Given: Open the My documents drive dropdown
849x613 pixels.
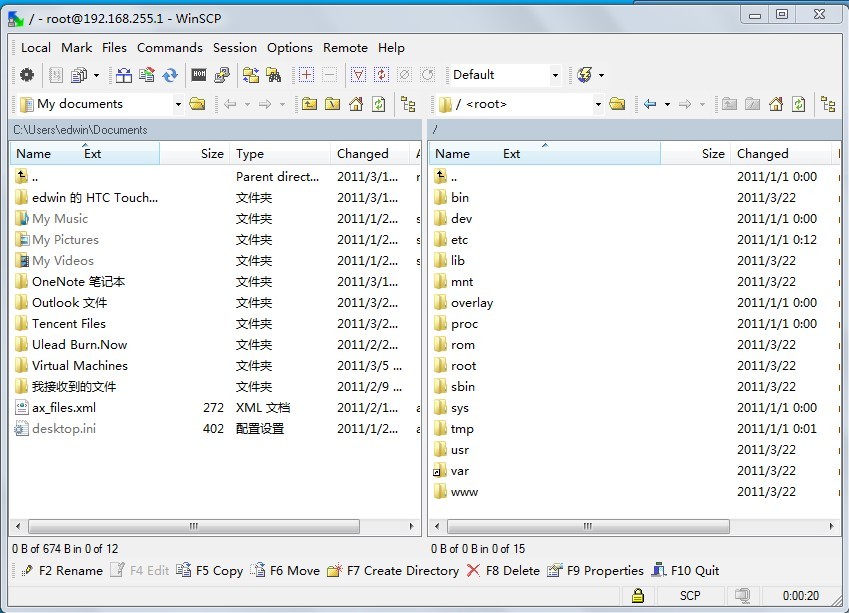Looking at the screenshot, I should pyautogui.click(x=178, y=104).
